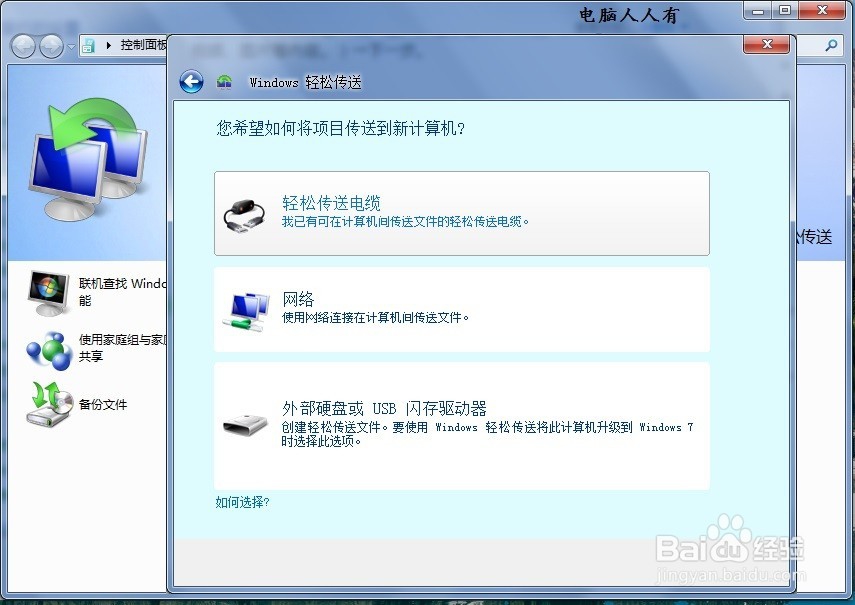Click the Windows monitor icon beside 联机查找

pyautogui.click(x=49, y=293)
